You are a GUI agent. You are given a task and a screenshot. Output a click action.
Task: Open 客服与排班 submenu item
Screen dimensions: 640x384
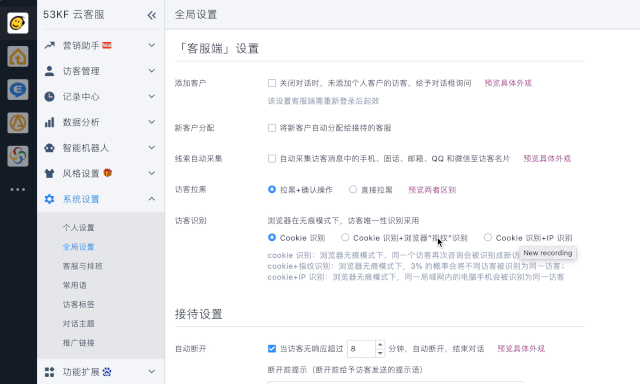click(82, 266)
